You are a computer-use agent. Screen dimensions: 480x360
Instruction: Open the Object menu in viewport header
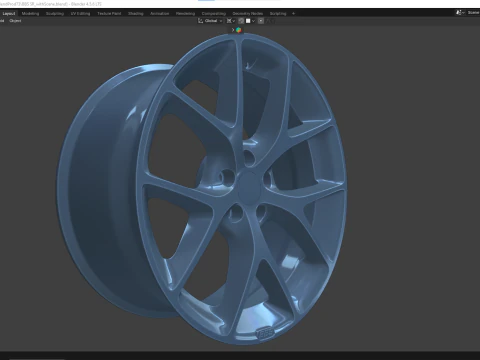pyautogui.click(x=15, y=21)
